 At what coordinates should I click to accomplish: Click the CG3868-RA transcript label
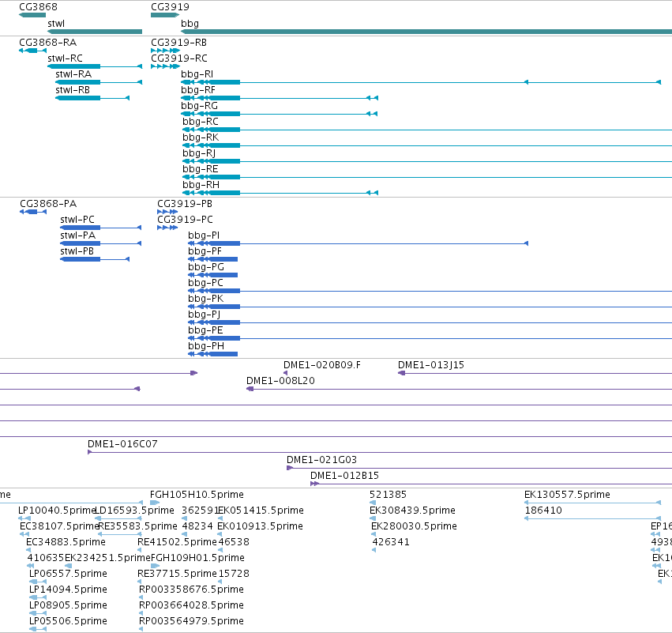47,43
